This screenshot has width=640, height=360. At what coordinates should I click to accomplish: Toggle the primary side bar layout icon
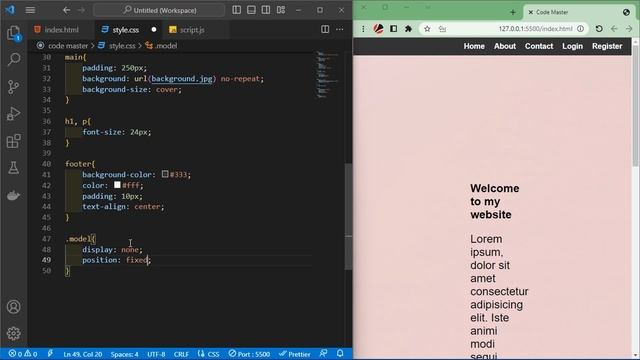(236, 10)
